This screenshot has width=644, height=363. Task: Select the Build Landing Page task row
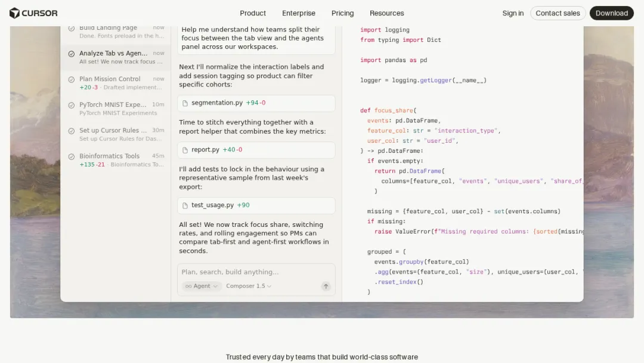click(116, 33)
